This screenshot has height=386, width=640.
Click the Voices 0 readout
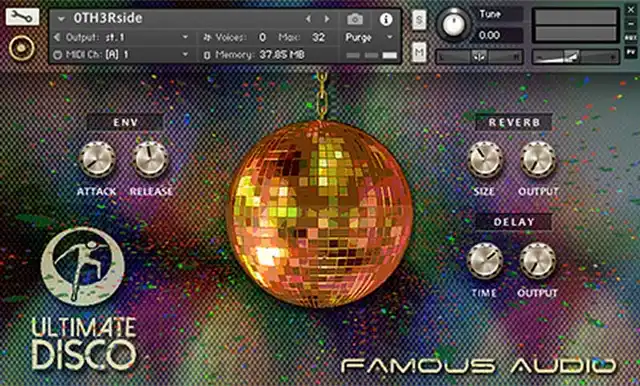pyautogui.click(x=240, y=38)
